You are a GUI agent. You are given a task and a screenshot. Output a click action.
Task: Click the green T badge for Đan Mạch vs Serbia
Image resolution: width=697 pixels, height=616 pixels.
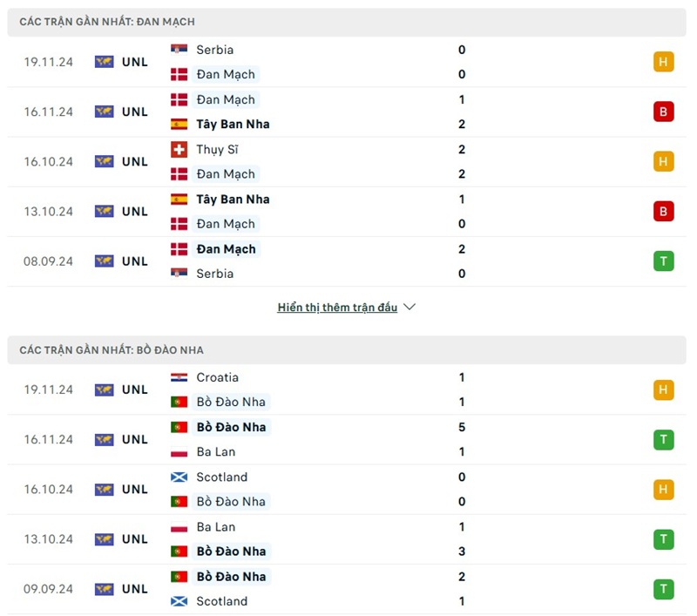click(663, 261)
